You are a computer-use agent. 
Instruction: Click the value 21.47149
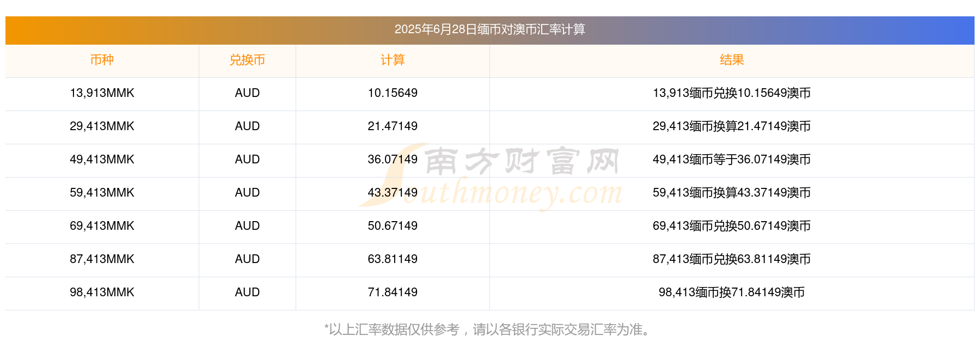pos(393,126)
